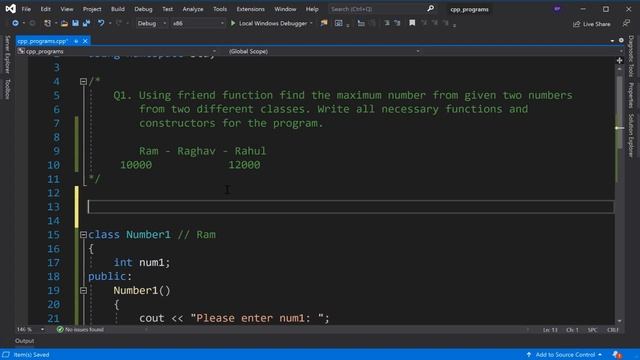The height and width of the screenshot is (360, 640).
Task: Collapse class Number1 at line 15
Action: click(83, 235)
